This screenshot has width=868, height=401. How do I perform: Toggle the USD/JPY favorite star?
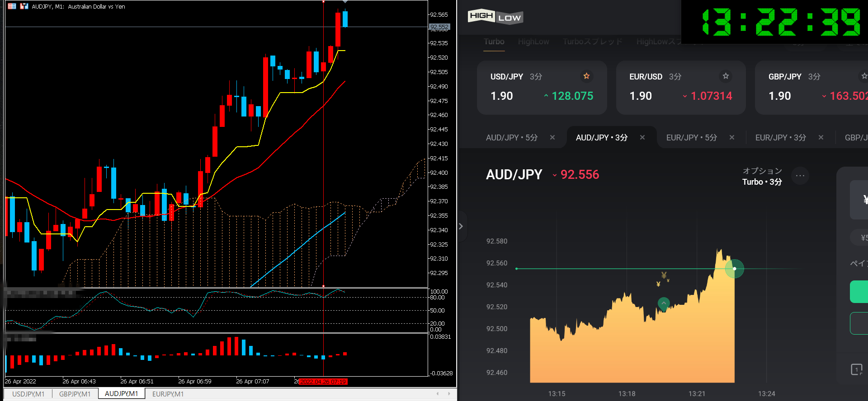[586, 76]
